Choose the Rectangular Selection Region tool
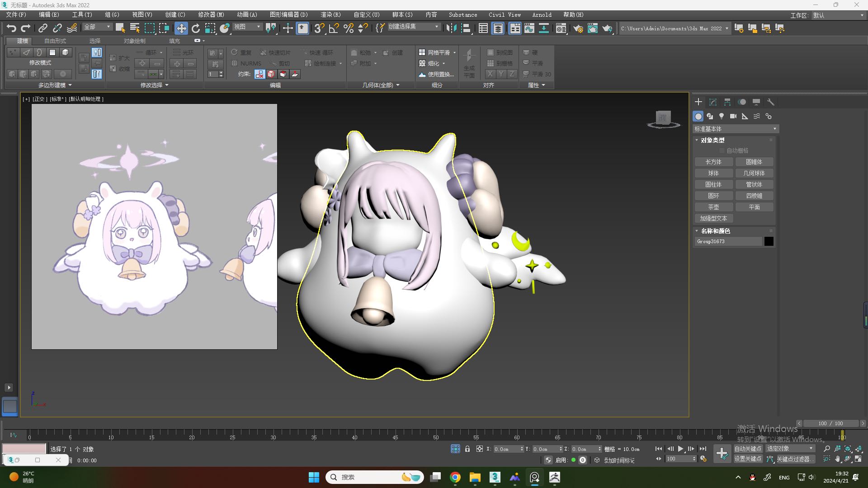 pyautogui.click(x=149, y=28)
